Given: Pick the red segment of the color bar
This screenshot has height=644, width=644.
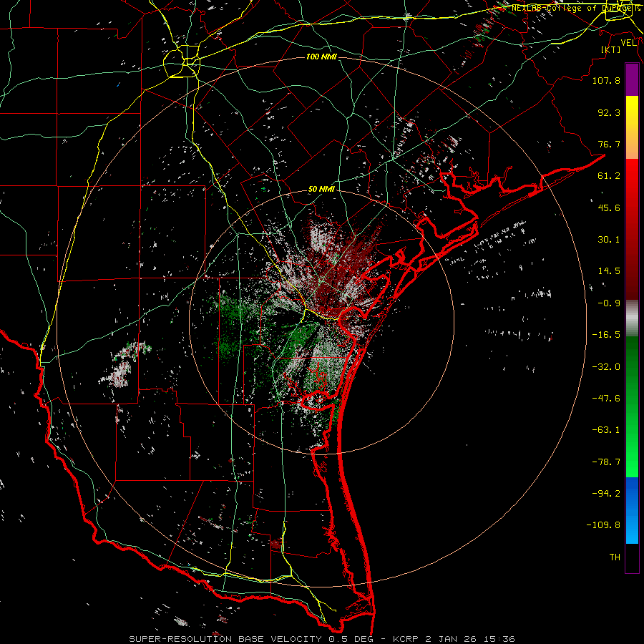Looking at the screenshot, I should coord(632,229).
